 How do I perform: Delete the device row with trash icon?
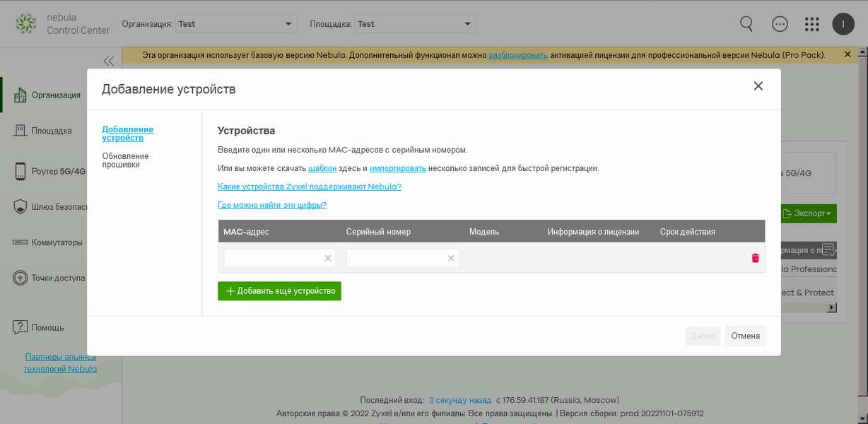point(756,258)
